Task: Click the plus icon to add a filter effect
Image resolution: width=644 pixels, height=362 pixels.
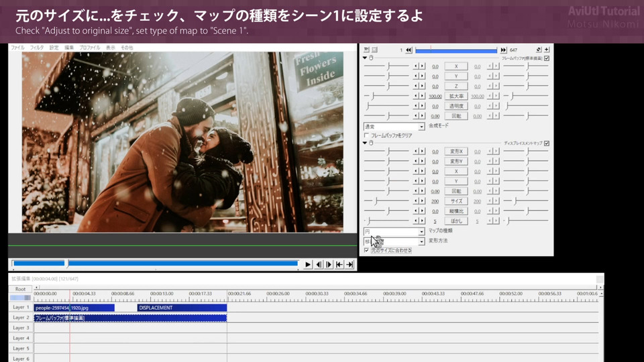Action: click(x=547, y=50)
